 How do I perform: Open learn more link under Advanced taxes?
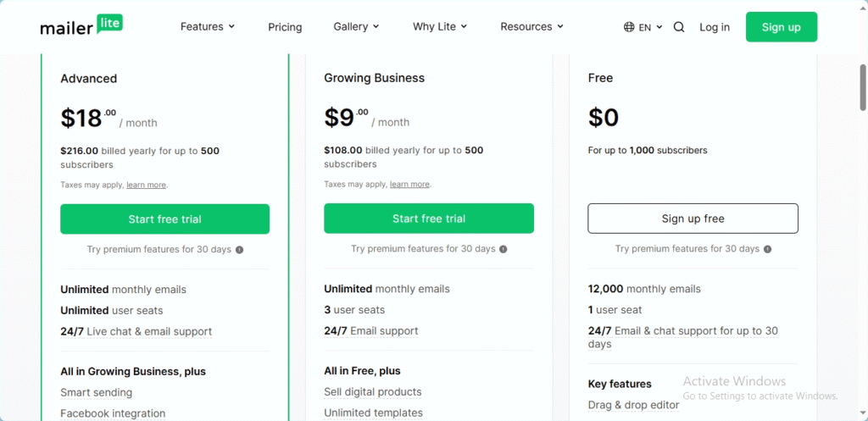[146, 185]
